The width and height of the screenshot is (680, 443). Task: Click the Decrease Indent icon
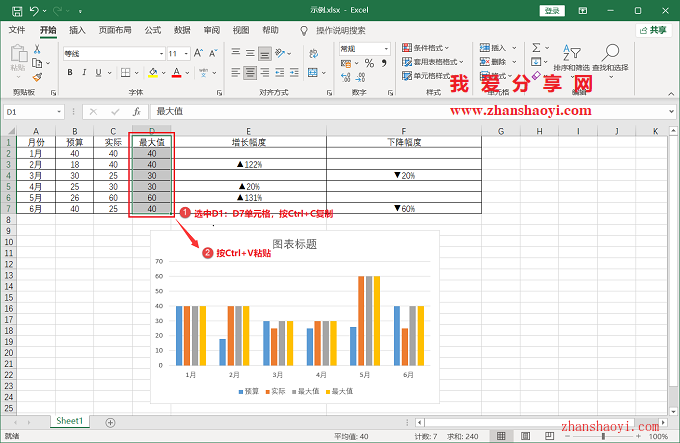point(280,72)
